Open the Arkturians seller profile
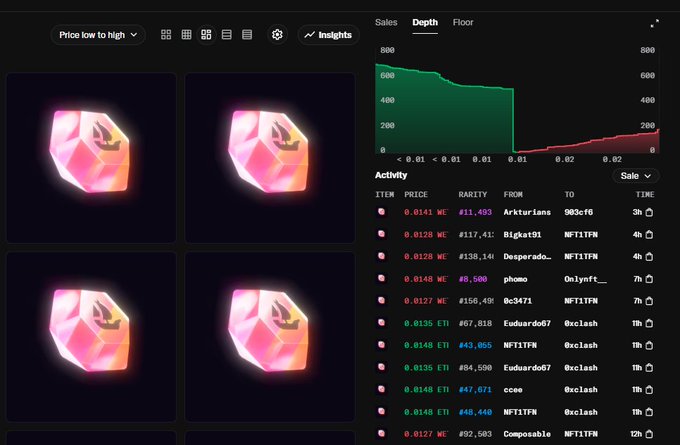The width and height of the screenshot is (680, 445). pos(527,212)
